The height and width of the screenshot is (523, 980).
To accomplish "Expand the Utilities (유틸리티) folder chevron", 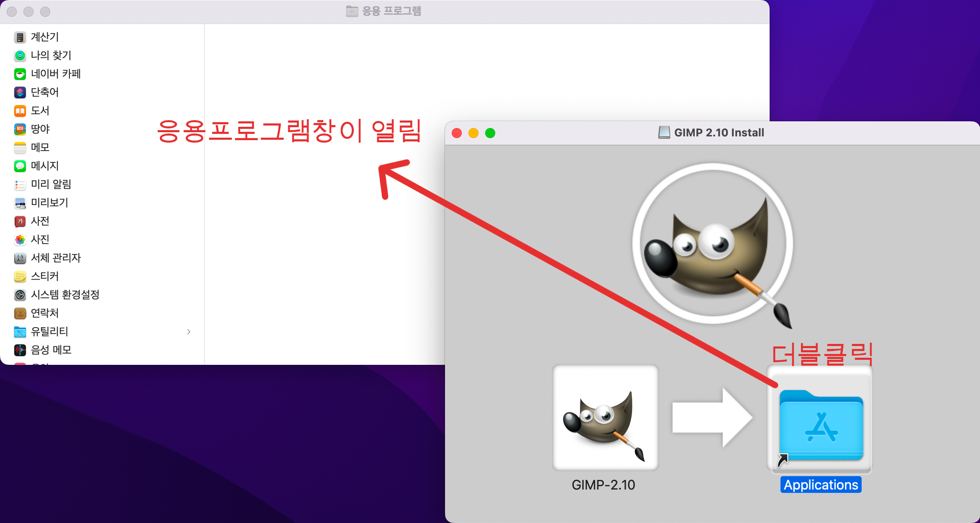I will tap(189, 332).
